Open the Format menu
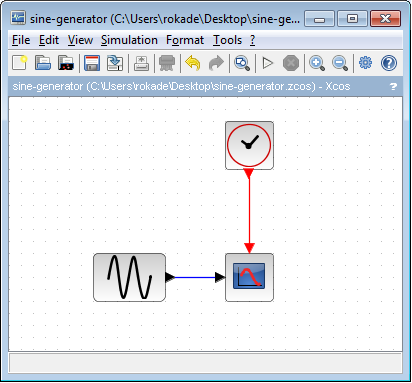 185,40
